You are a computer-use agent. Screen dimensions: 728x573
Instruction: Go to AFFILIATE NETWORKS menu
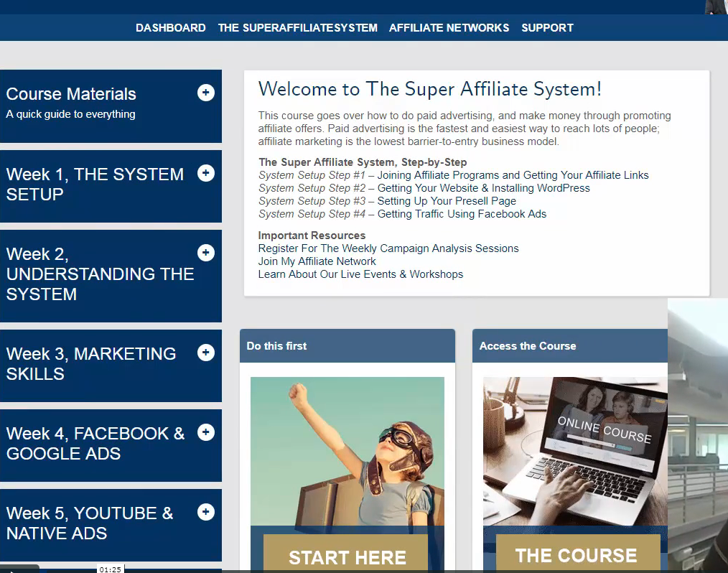(449, 28)
